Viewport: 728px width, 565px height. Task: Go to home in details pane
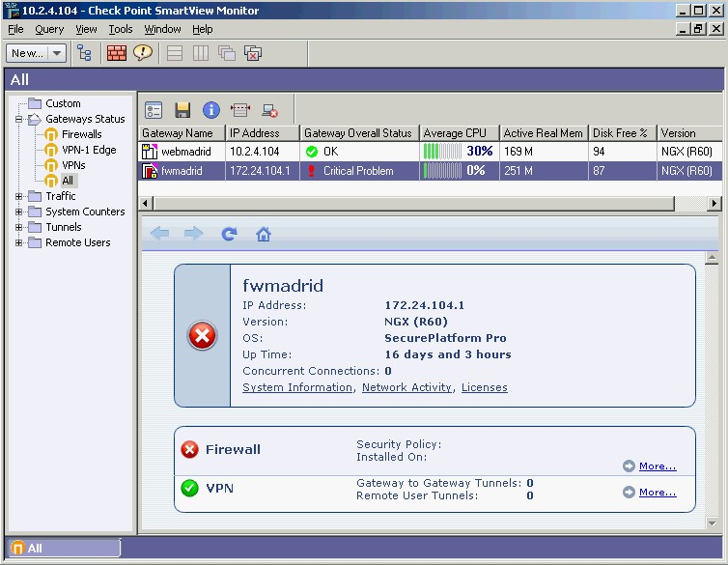click(x=263, y=234)
